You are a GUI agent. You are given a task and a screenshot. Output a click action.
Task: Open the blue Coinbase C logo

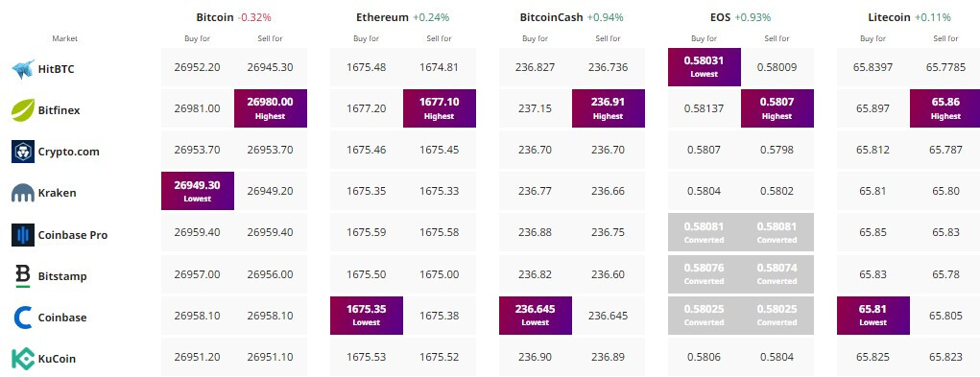tap(22, 318)
